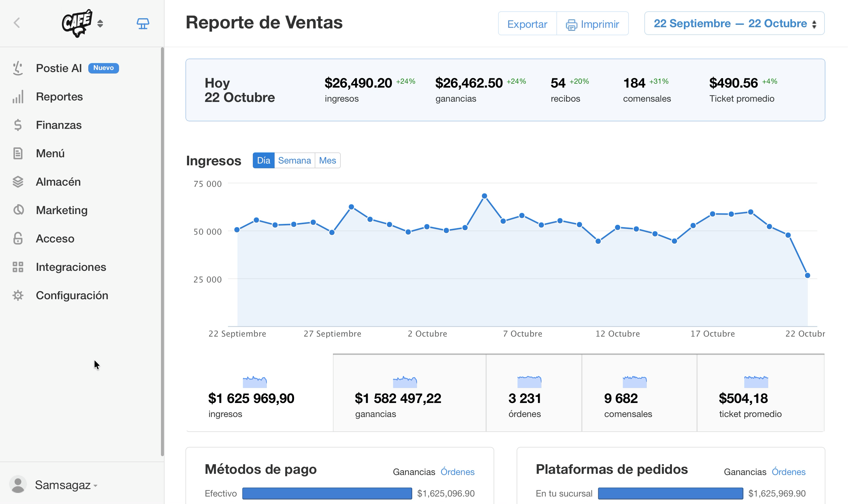Click the Café logo
Viewport: 852px width, 504px height.
(x=77, y=23)
